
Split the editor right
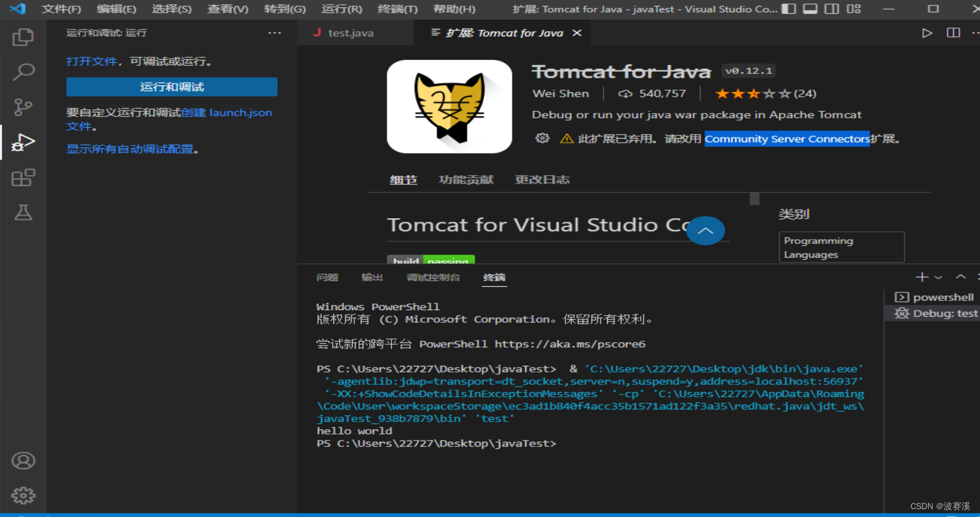pos(953,33)
